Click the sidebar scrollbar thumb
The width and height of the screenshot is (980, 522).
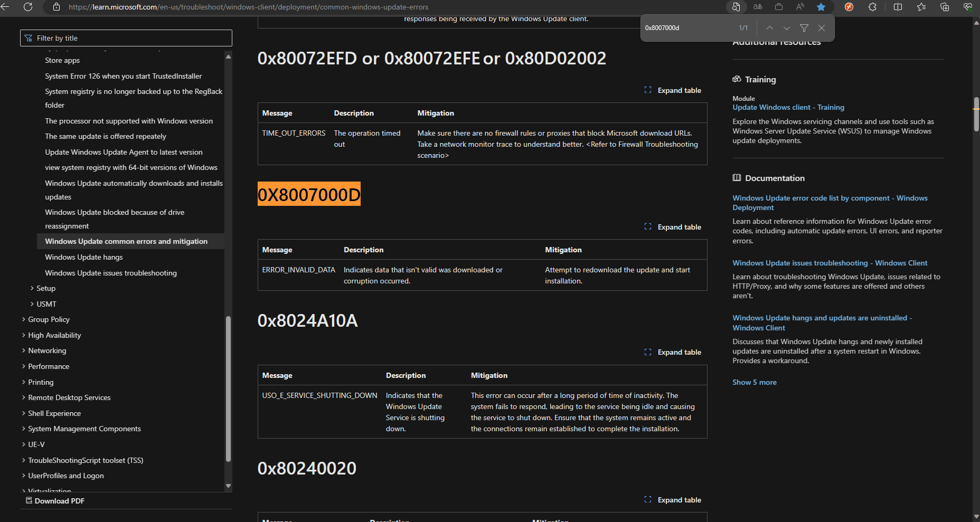coord(228,389)
